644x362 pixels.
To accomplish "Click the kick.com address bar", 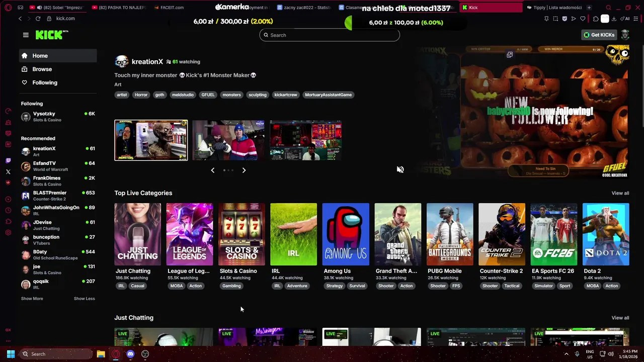I will (65, 19).
